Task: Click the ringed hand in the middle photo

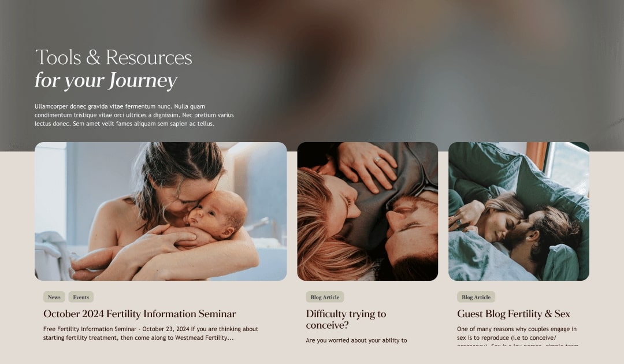Action: (366, 164)
